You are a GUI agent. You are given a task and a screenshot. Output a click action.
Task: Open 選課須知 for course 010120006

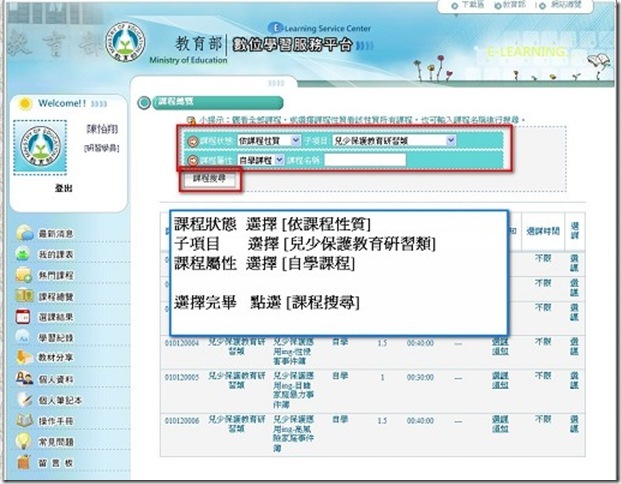[500, 424]
